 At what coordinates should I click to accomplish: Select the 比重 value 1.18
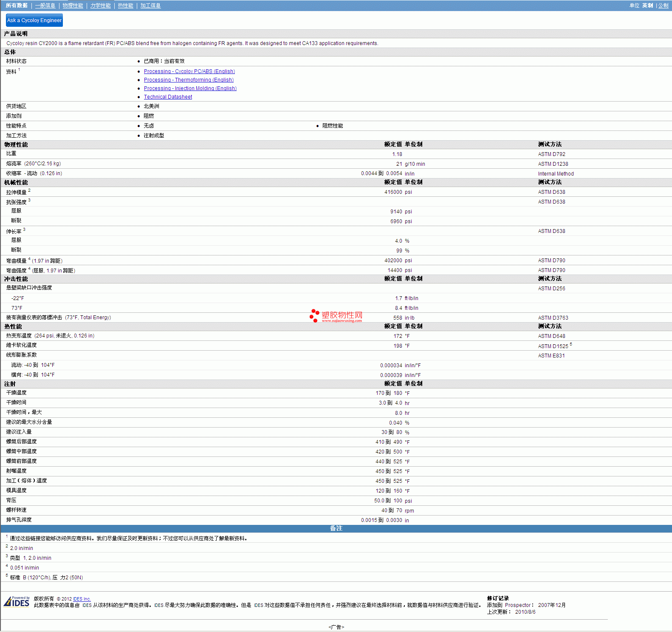pos(397,154)
